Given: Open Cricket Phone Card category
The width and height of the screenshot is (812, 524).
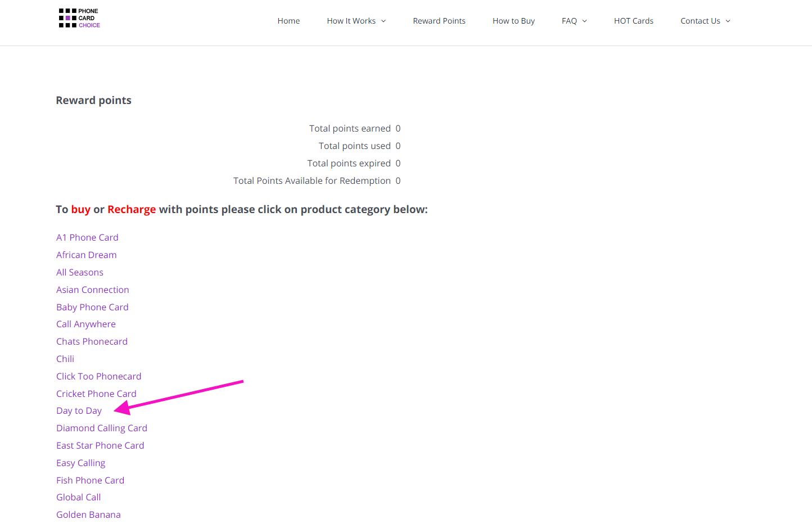Looking at the screenshot, I should pyautogui.click(x=96, y=394).
